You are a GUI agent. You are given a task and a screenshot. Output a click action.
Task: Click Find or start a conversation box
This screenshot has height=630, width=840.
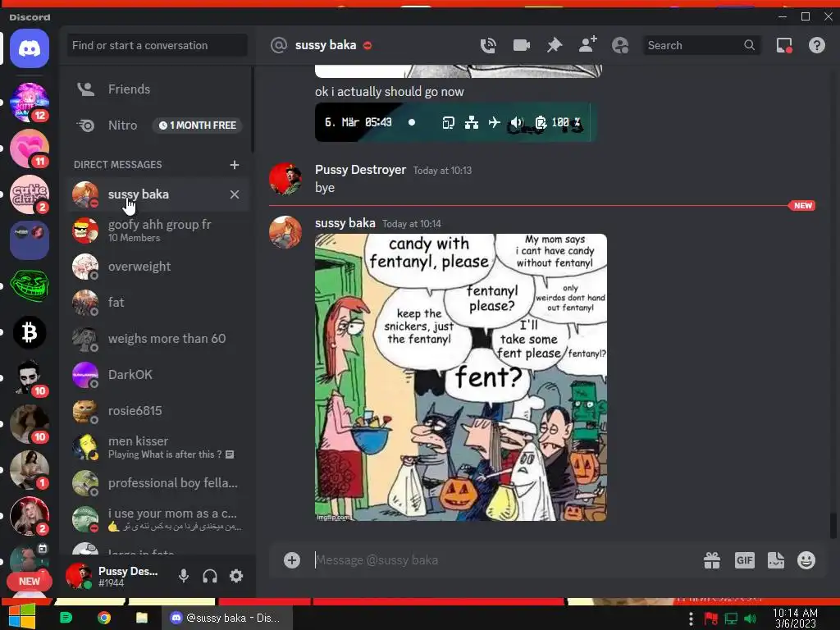click(157, 46)
